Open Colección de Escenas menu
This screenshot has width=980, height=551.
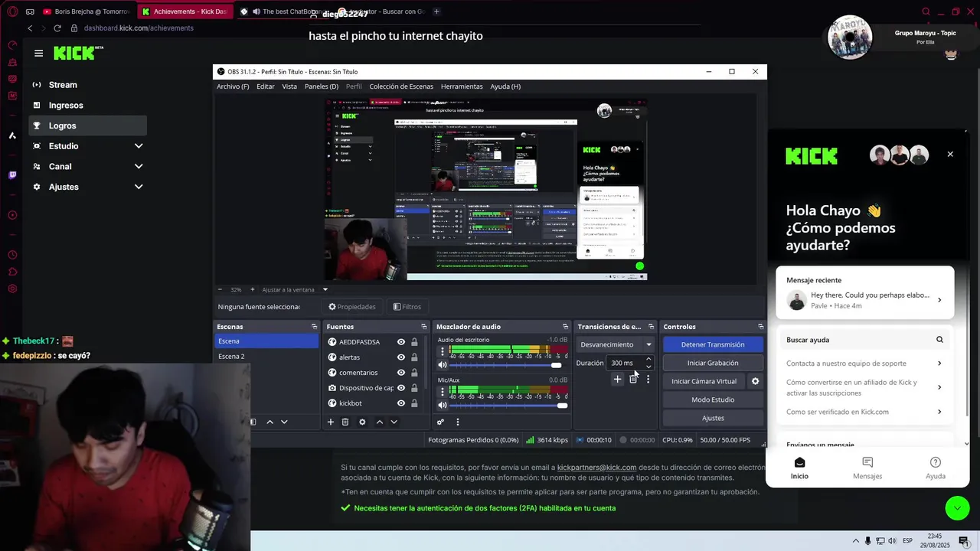tap(401, 86)
